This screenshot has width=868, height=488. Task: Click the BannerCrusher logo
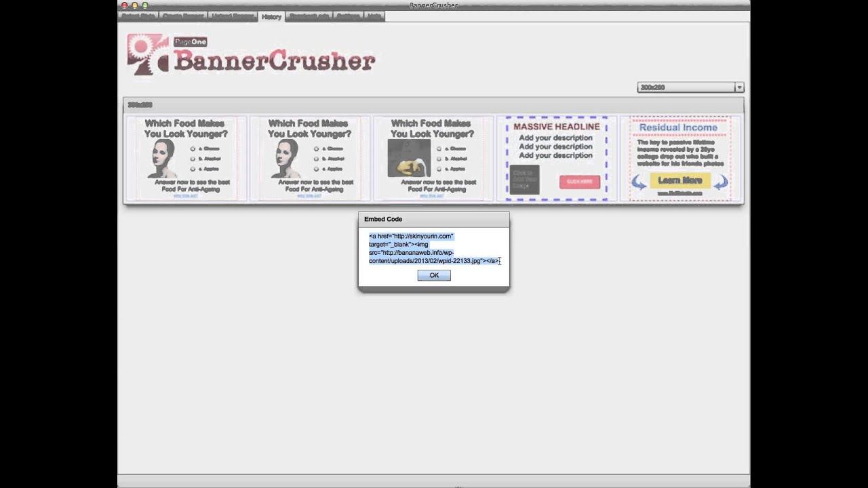(x=251, y=55)
